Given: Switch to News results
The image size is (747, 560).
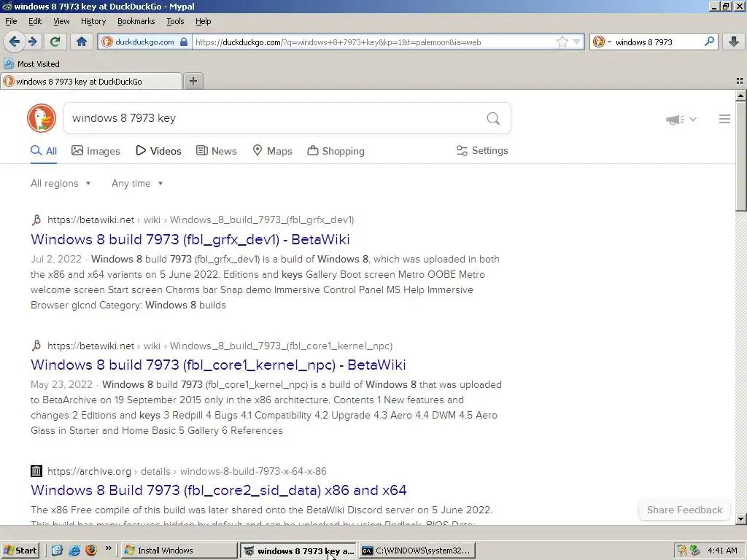Looking at the screenshot, I should coord(216,151).
